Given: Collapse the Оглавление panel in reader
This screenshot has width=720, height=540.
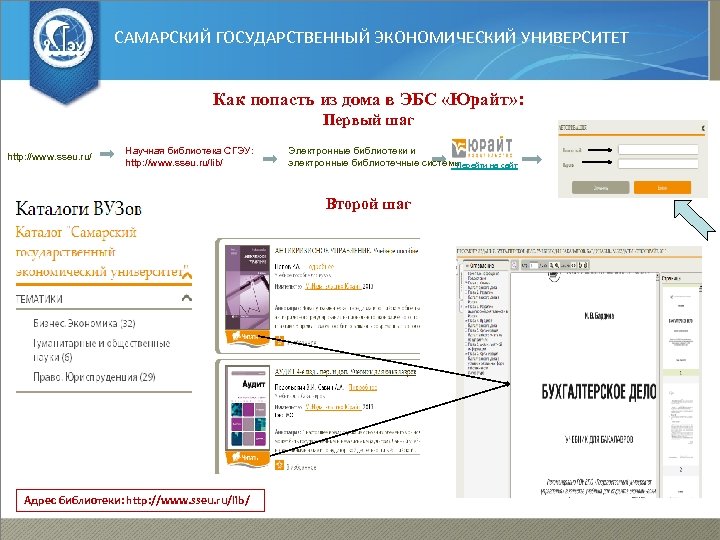Looking at the screenshot, I should pos(467,266).
